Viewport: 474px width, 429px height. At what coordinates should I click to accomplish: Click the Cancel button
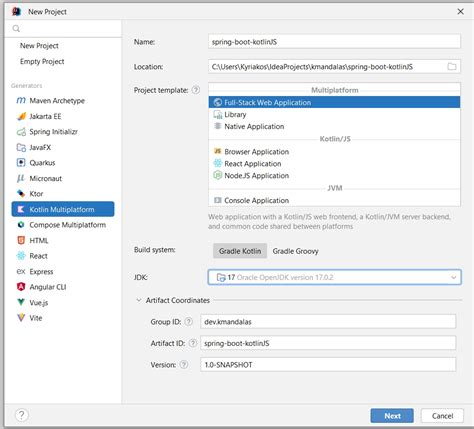[442, 416]
